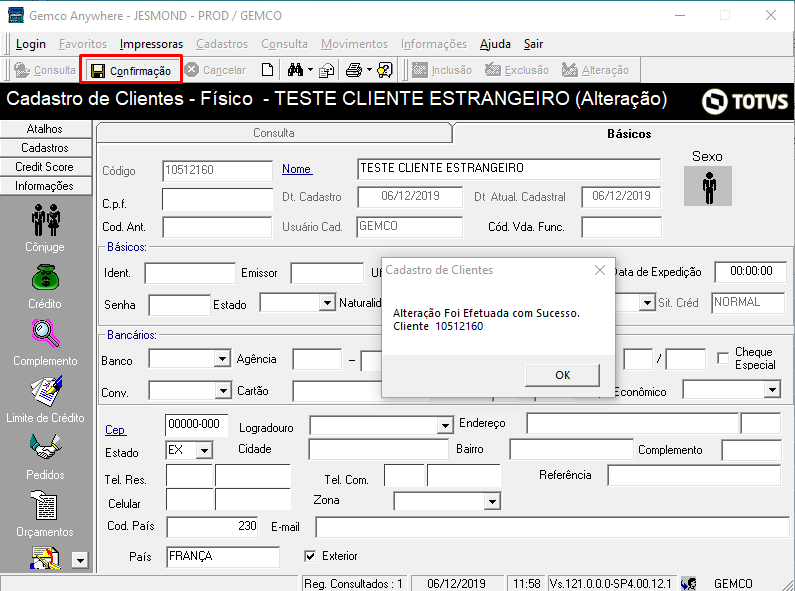Click the Cancelar toolbar button

(215, 70)
